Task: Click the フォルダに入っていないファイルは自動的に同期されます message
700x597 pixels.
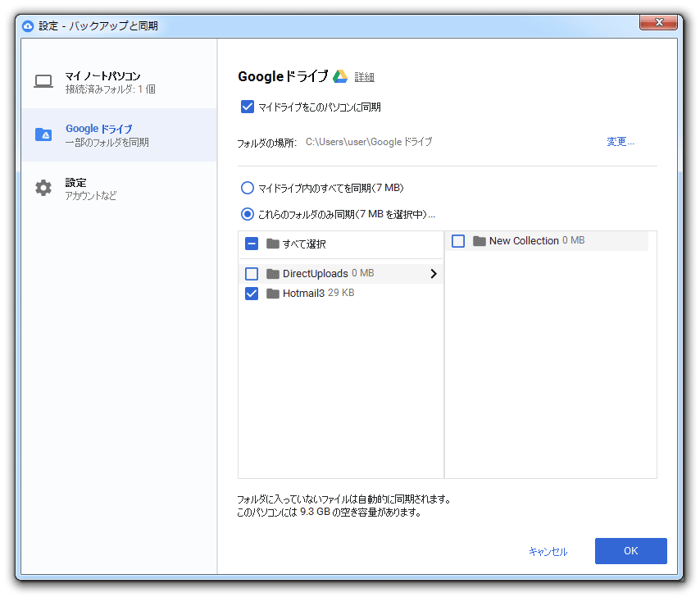Action: point(343,499)
